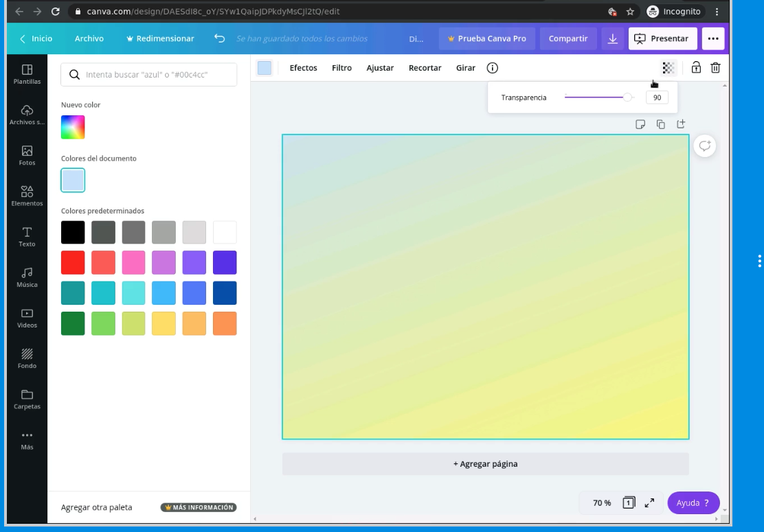Click the browser address bar
This screenshot has height=532, width=764.
coord(336,11)
